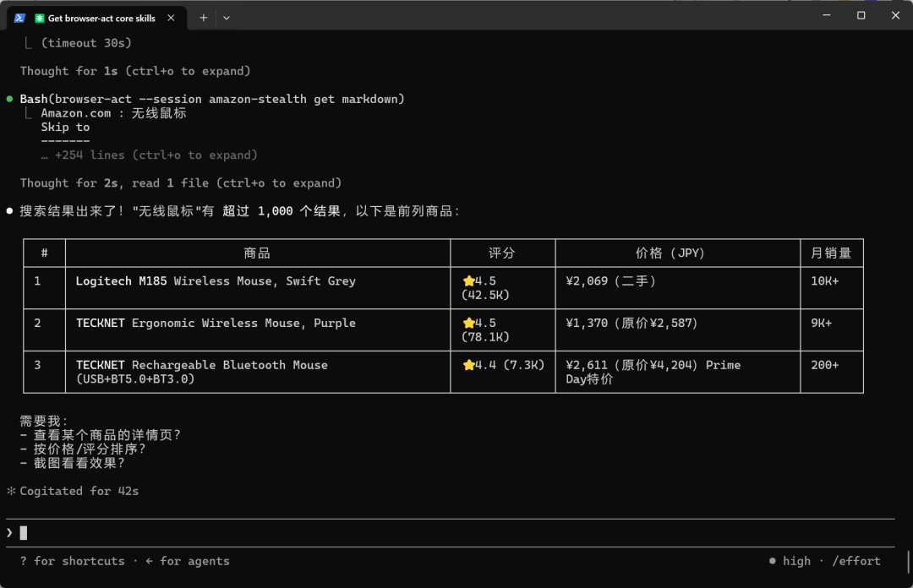The width and height of the screenshot is (913, 588).
Task: Click the 'high' effort indicator
Action: pos(790,561)
